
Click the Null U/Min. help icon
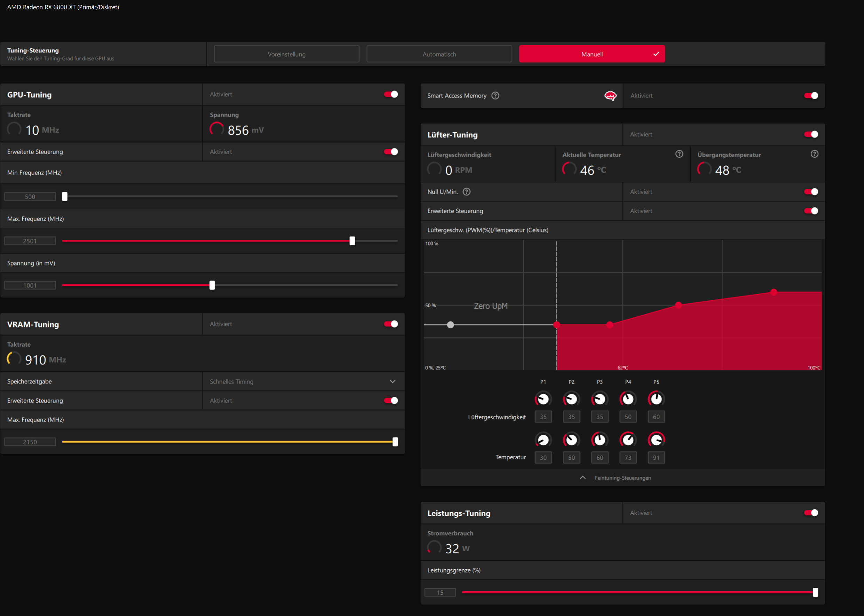[x=467, y=192]
